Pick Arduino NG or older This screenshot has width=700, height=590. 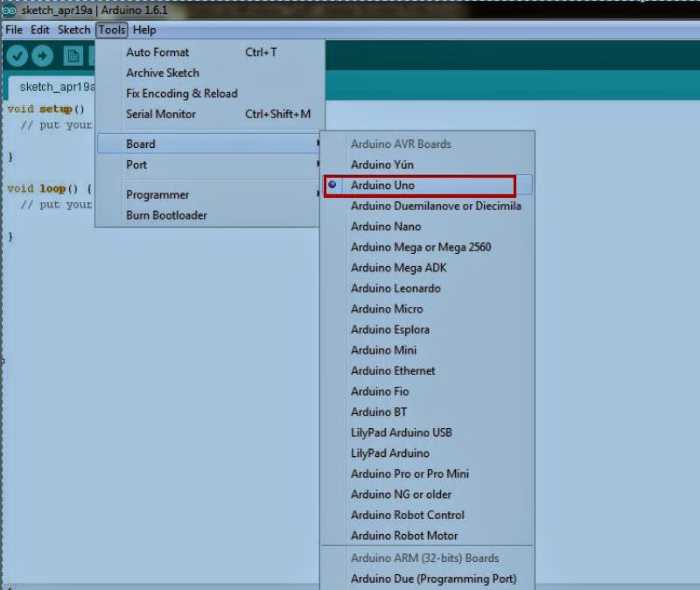(428, 495)
